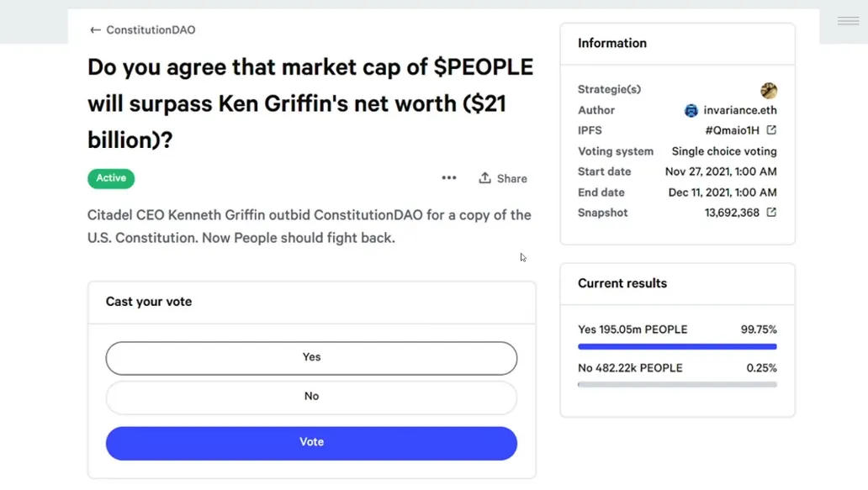Click the invariance.eth author avatar
Image resolution: width=868 pixels, height=490 pixels.
(691, 110)
